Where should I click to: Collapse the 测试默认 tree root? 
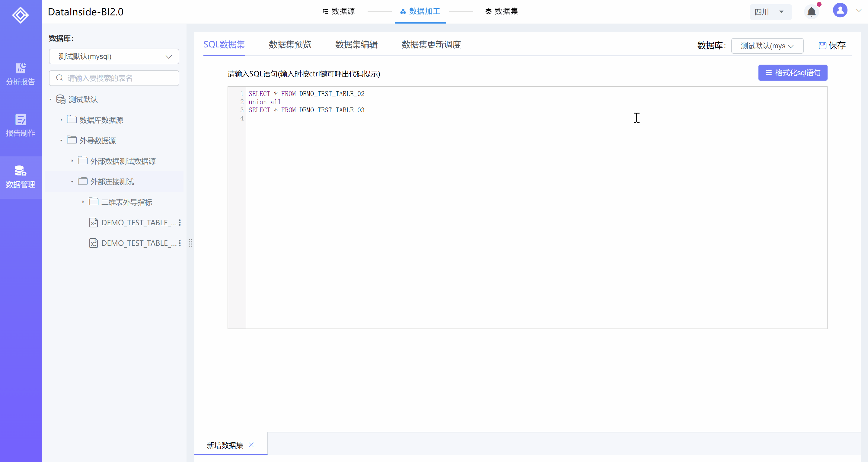coord(50,99)
